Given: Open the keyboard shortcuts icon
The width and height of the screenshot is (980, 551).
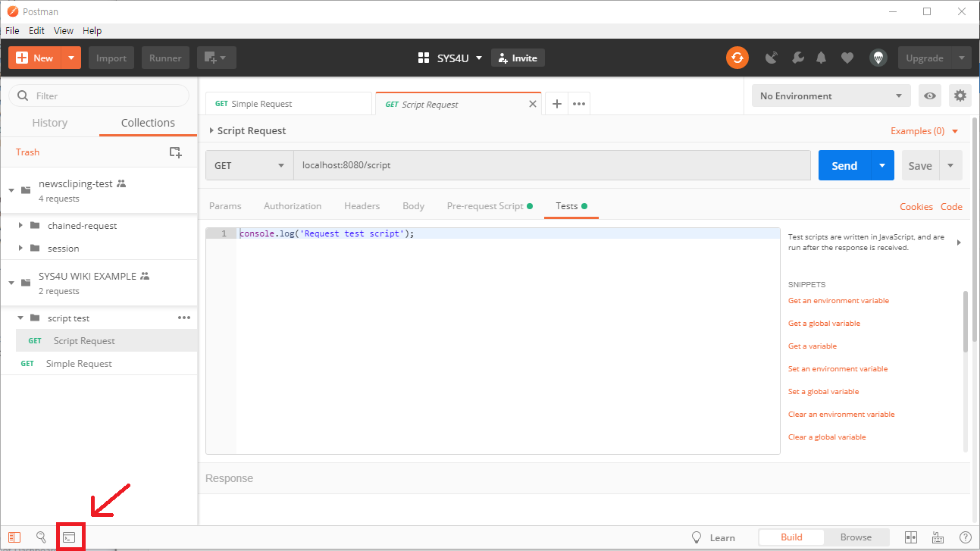Looking at the screenshot, I should (x=938, y=537).
